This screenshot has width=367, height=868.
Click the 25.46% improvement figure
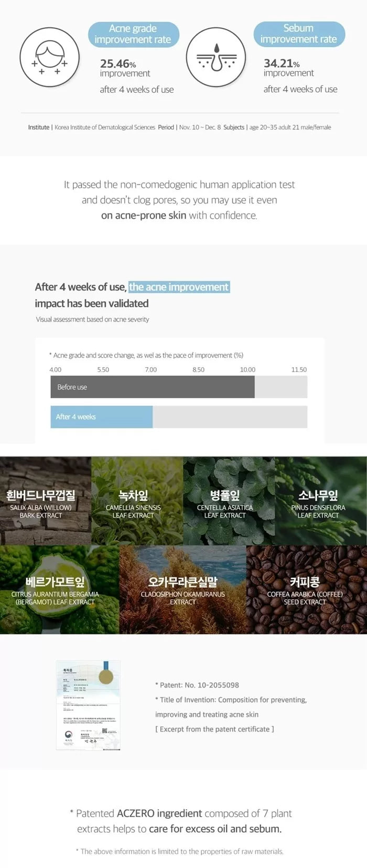click(x=118, y=63)
